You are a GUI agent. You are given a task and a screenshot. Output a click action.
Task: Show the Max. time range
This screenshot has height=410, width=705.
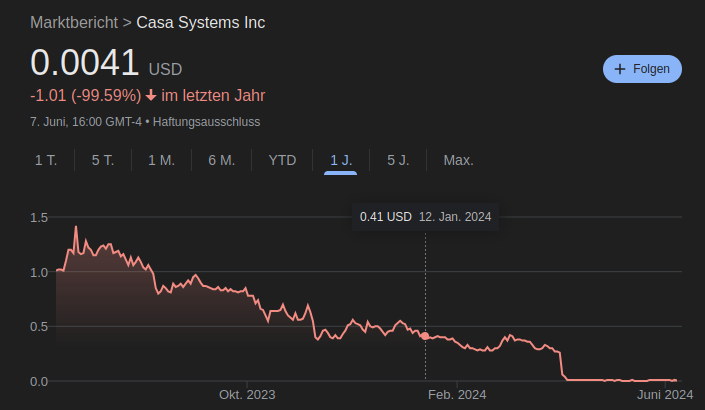[459, 160]
